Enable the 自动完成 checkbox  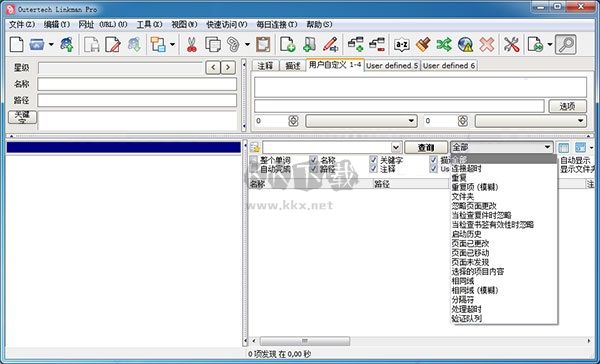coord(254,169)
